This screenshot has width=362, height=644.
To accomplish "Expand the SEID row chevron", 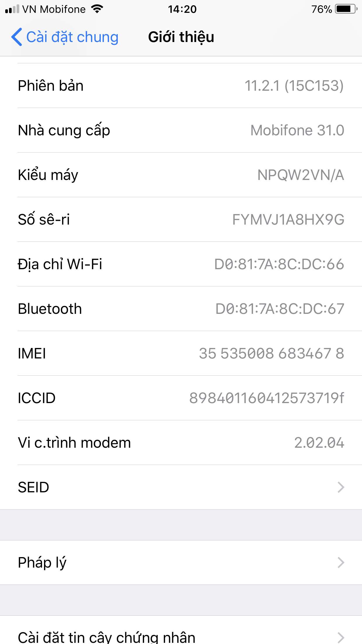I will click(341, 487).
